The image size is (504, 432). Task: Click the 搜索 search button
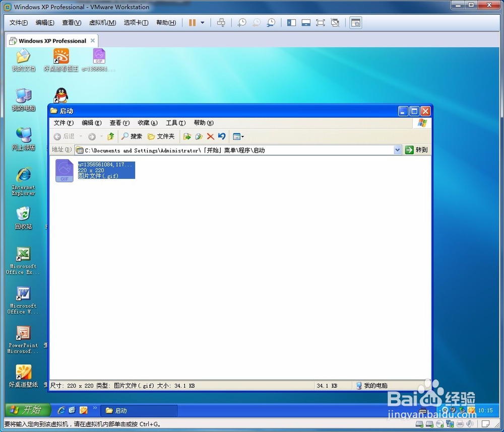132,136
